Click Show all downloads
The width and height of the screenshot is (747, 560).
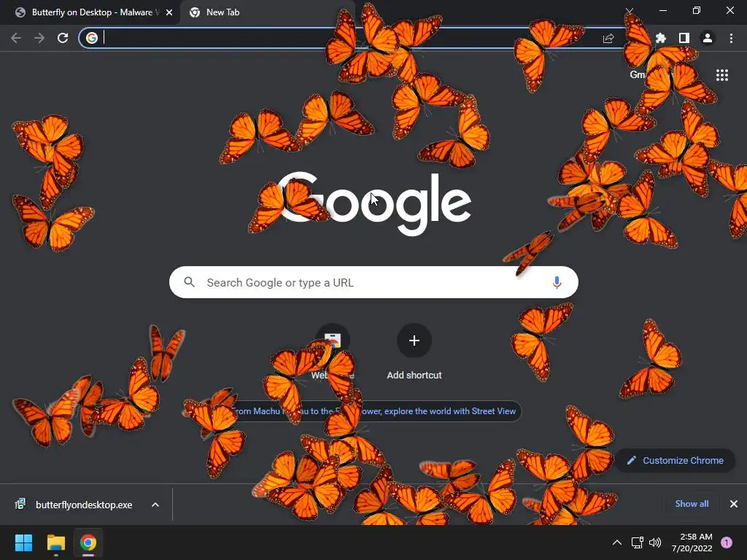pos(692,504)
